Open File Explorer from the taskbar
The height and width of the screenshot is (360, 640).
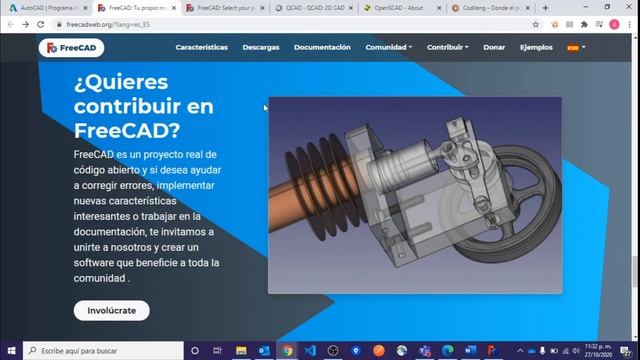[x=241, y=351]
